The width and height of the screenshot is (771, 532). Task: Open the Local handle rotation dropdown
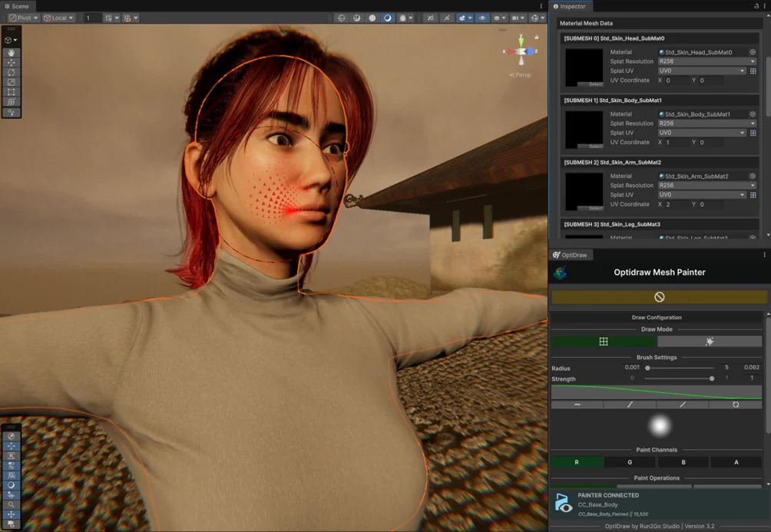pyautogui.click(x=58, y=18)
